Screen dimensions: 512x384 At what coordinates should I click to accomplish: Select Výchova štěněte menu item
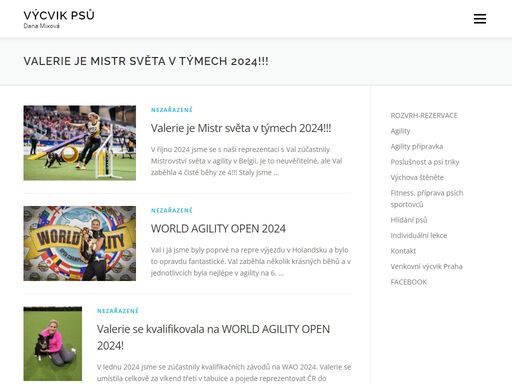[x=417, y=177]
